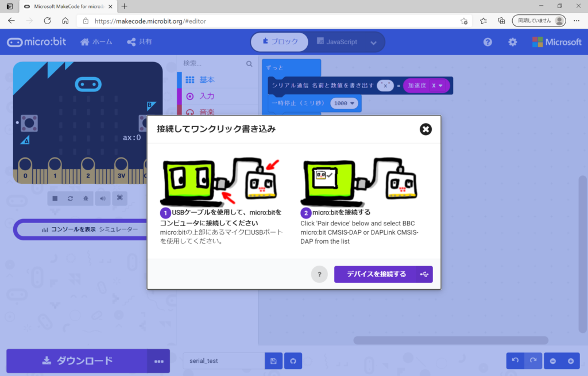Open download more options (three dots)
Image resolution: width=588 pixels, height=376 pixels.
[x=158, y=361]
